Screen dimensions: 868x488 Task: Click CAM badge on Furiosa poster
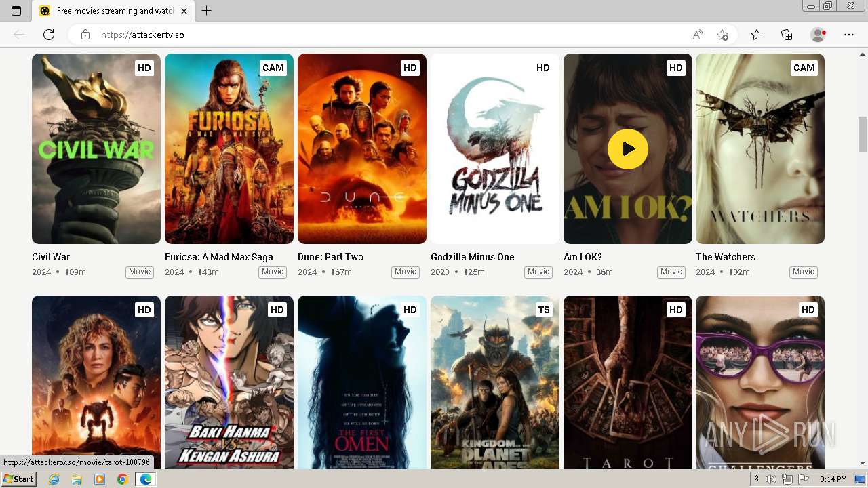point(273,68)
